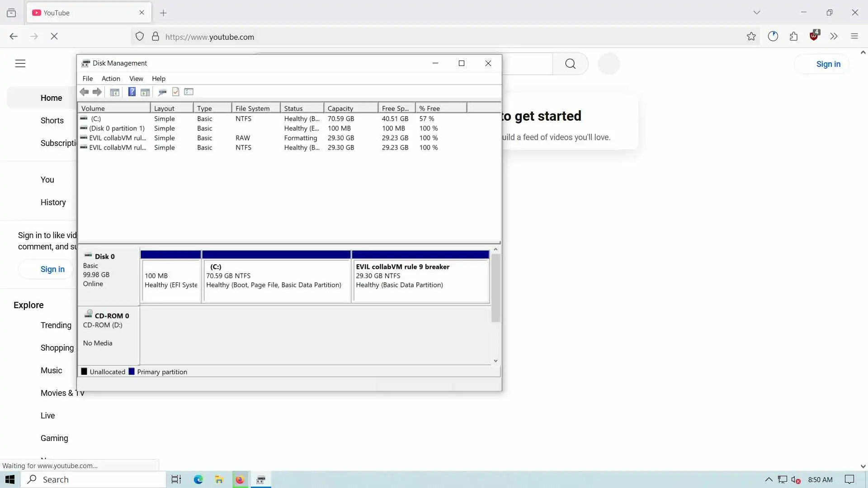Open the View menu in Disk Management
This screenshot has width=868, height=488.
(x=136, y=79)
